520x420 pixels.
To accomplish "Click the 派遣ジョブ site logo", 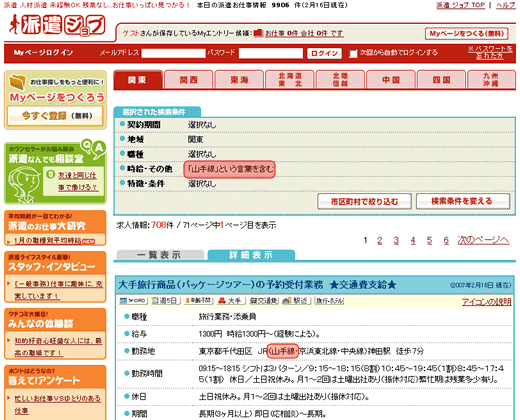I will tap(57, 25).
